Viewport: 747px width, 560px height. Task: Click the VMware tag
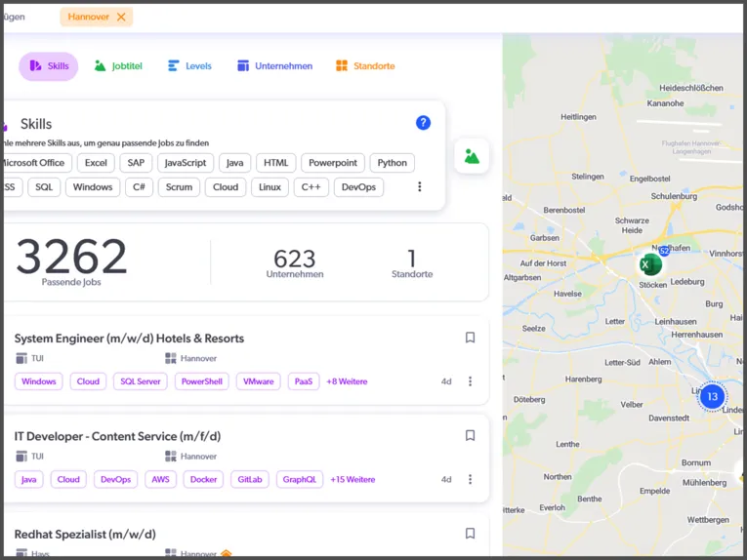point(258,381)
